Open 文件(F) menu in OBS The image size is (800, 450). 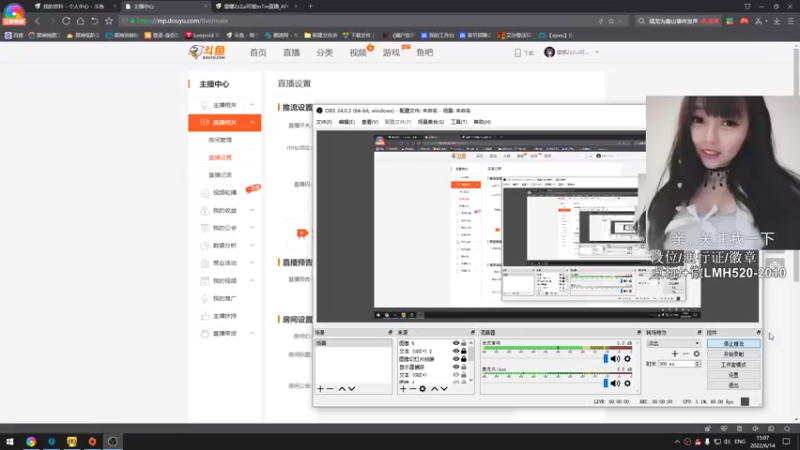pos(324,122)
